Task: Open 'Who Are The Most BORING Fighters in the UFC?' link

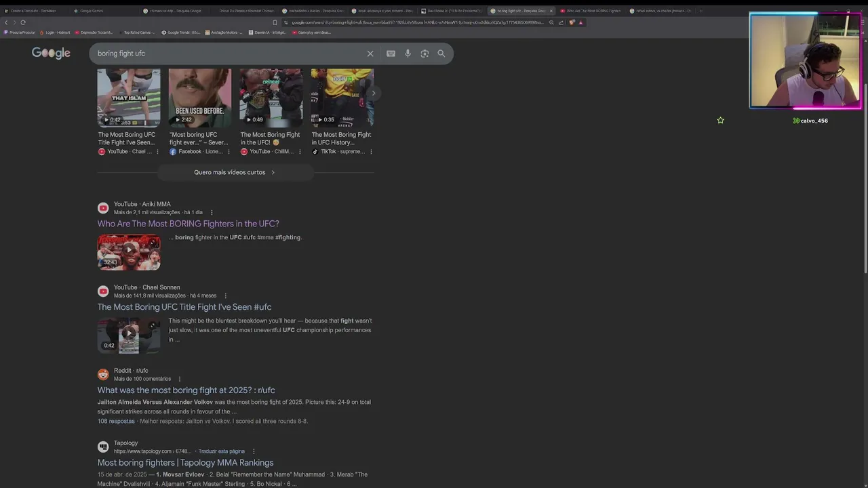Action: pos(188,224)
